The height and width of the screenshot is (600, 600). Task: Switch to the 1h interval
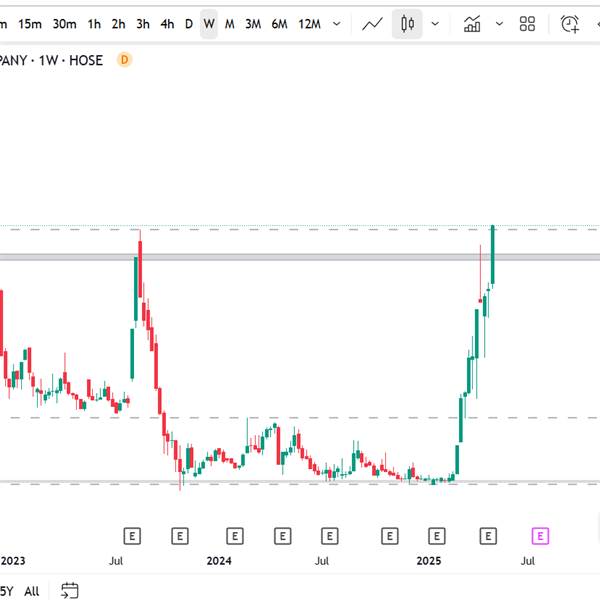[x=94, y=24]
